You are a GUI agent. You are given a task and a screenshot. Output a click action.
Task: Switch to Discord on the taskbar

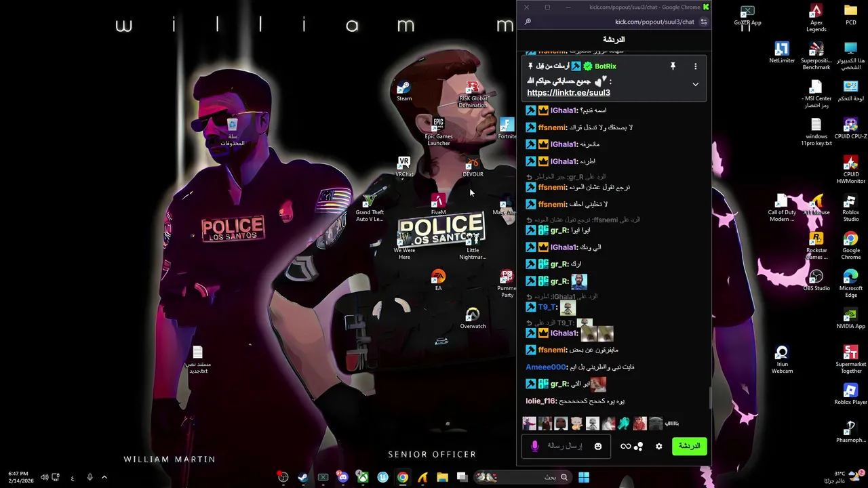tap(342, 478)
